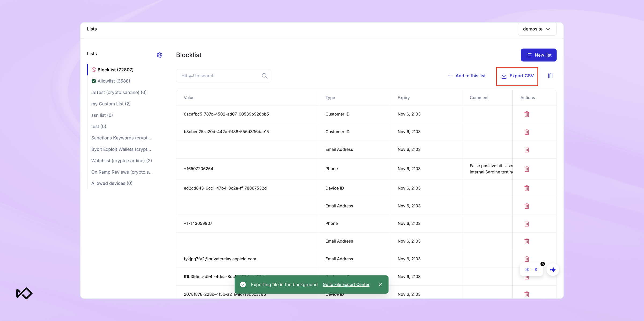Open Allowed devices (0) list
The image size is (644, 321).
[x=112, y=183]
